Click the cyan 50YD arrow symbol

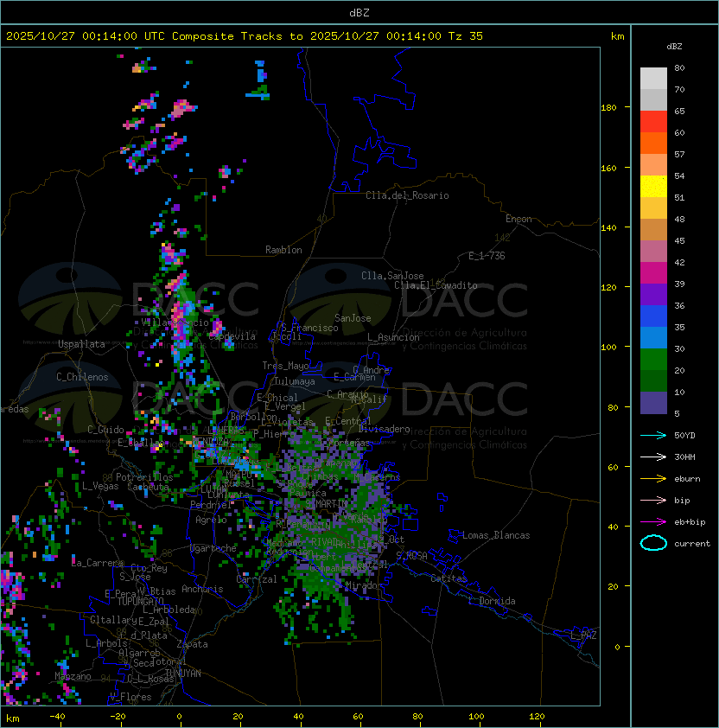pyautogui.click(x=653, y=435)
